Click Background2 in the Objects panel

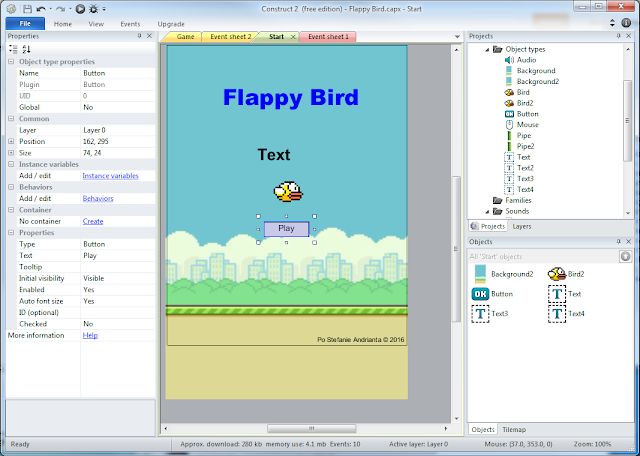tap(503, 274)
